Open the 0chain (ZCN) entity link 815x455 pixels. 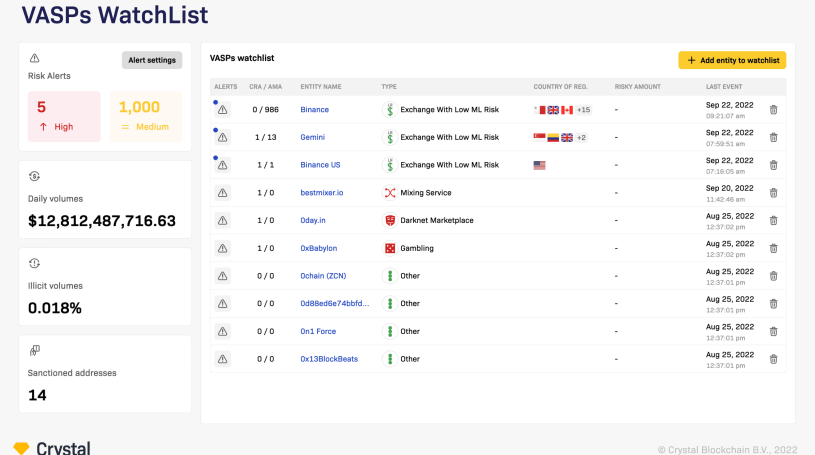tap(323, 276)
